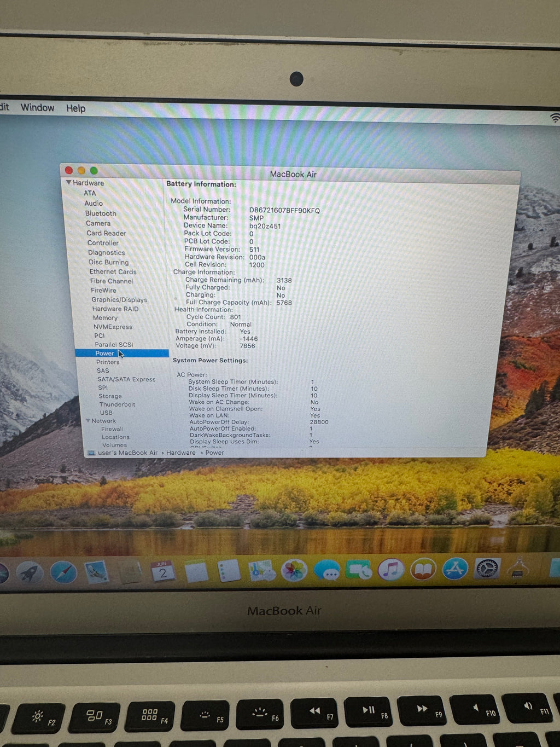Image resolution: width=560 pixels, height=747 pixels.
Task: Click the Wi-Fi status icon in the menu bar
Action: tap(555, 118)
